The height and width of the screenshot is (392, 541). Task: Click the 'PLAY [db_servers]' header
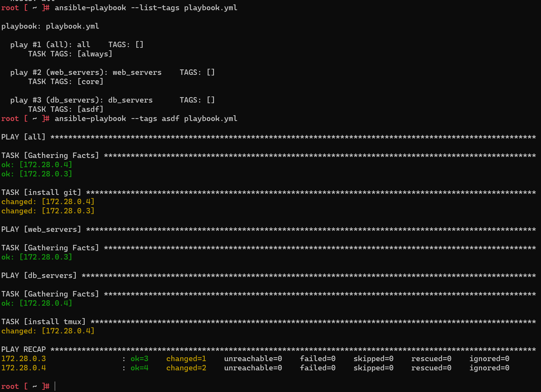[39, 275]
